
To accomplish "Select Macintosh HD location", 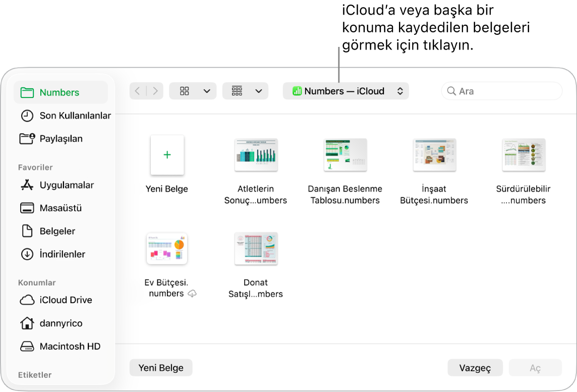I will click(x=61, y=347).
